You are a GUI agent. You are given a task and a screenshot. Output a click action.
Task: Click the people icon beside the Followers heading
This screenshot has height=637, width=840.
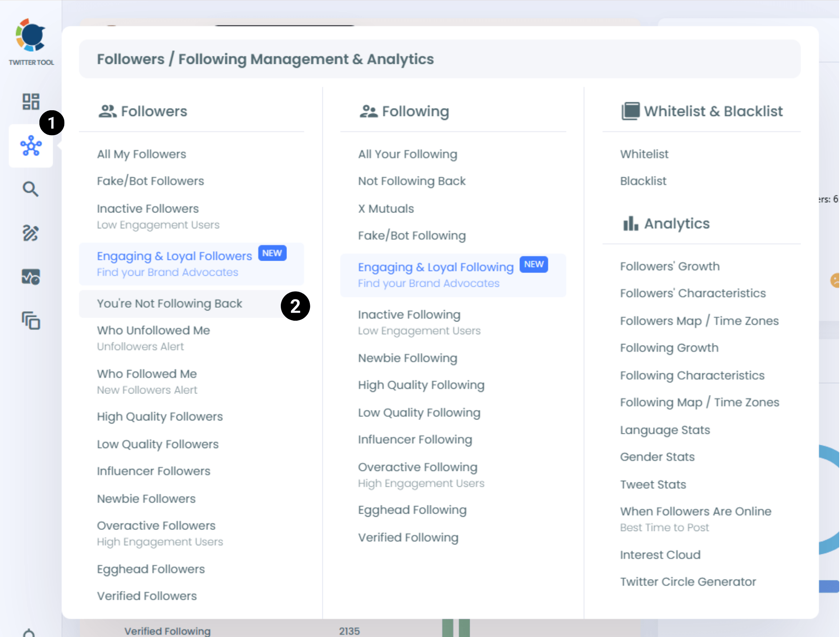tap(107, 111)
